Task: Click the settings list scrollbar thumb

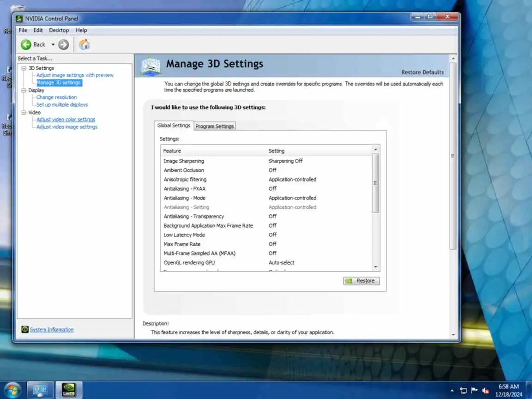Action: [375, 183]
